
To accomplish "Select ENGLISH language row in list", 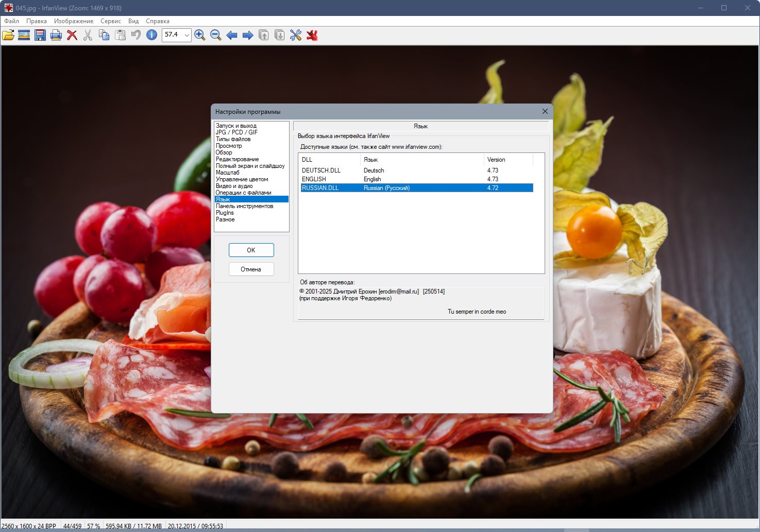I will point(314,179).
